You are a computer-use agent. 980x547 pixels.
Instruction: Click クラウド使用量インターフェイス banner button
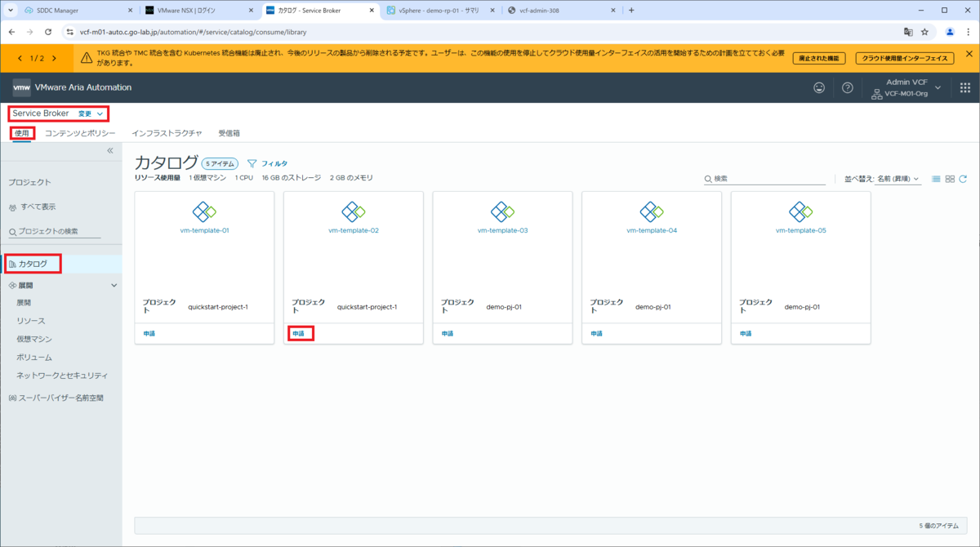[x=905, y=58]
